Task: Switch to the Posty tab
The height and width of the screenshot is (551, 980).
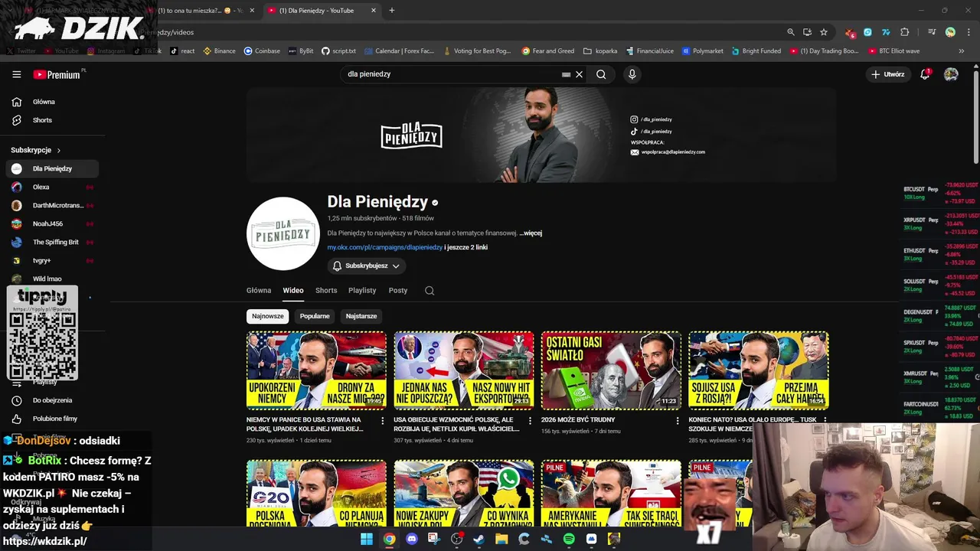Action: click(398, 291)
